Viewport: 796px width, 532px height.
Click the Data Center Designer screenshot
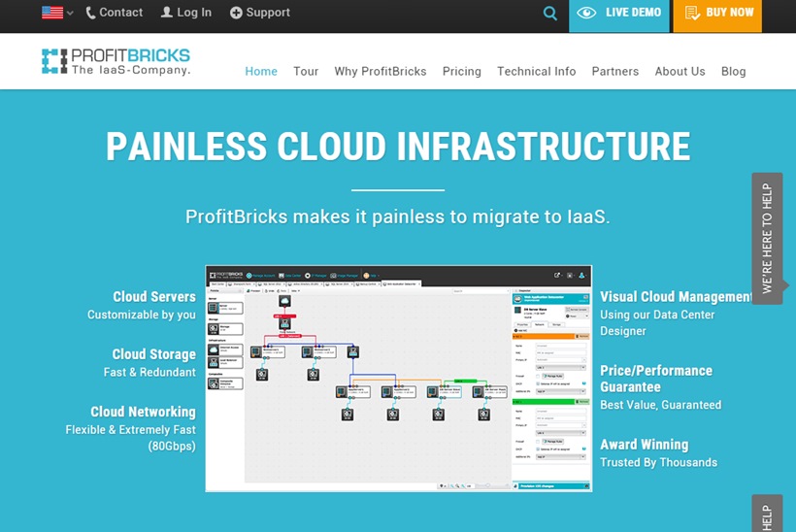[398, 379]
